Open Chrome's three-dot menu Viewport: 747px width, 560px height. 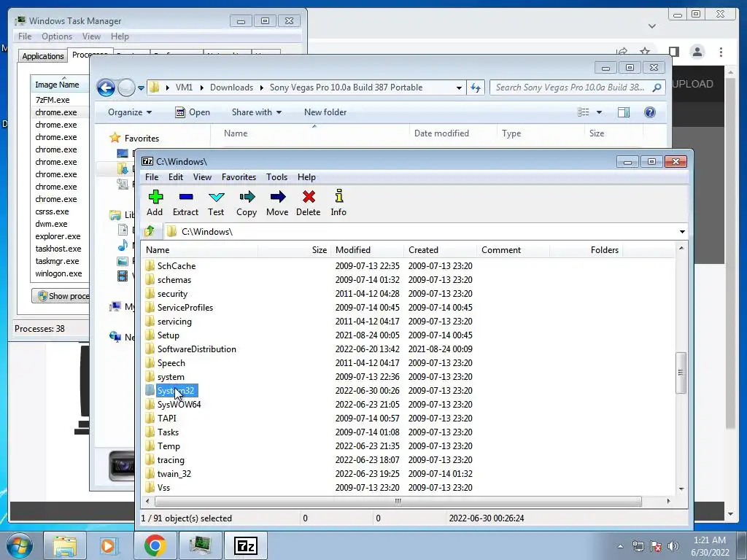click(x=721, y=52)
